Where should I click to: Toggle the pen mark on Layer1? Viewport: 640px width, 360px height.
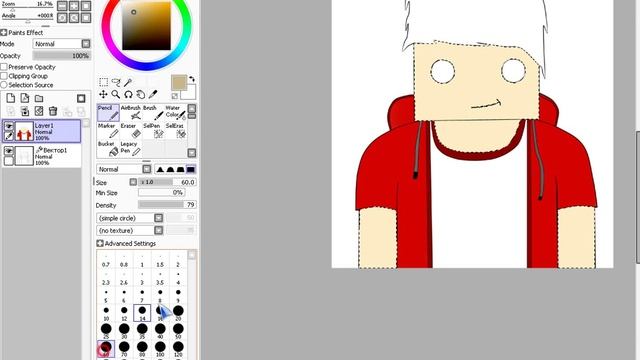coord(9,136)
